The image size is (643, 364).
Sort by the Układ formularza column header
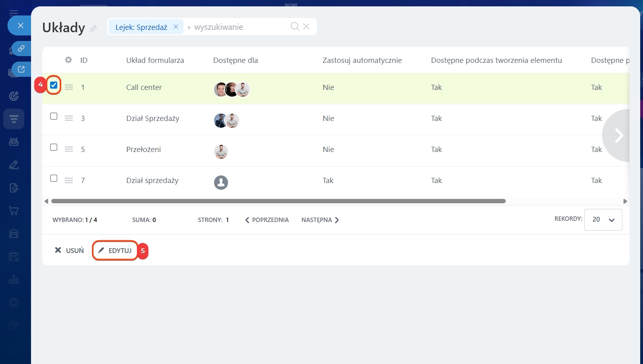coord(155,60)
